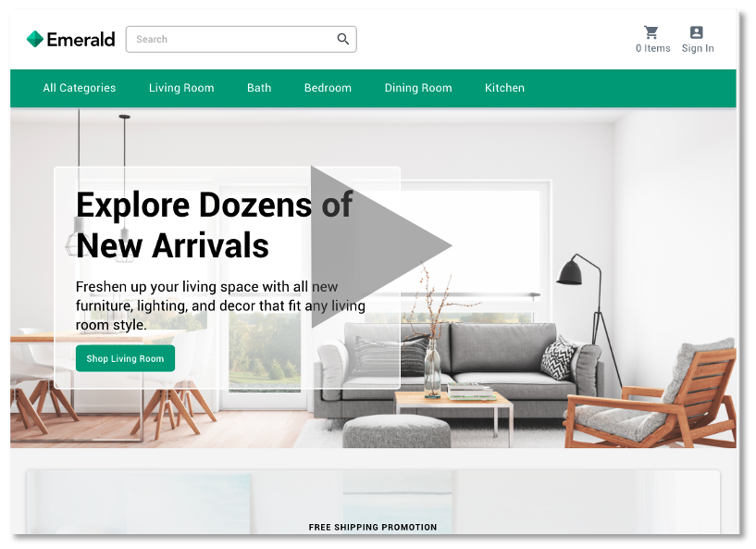Click the gray sofa in hero image

coord(458,367)
